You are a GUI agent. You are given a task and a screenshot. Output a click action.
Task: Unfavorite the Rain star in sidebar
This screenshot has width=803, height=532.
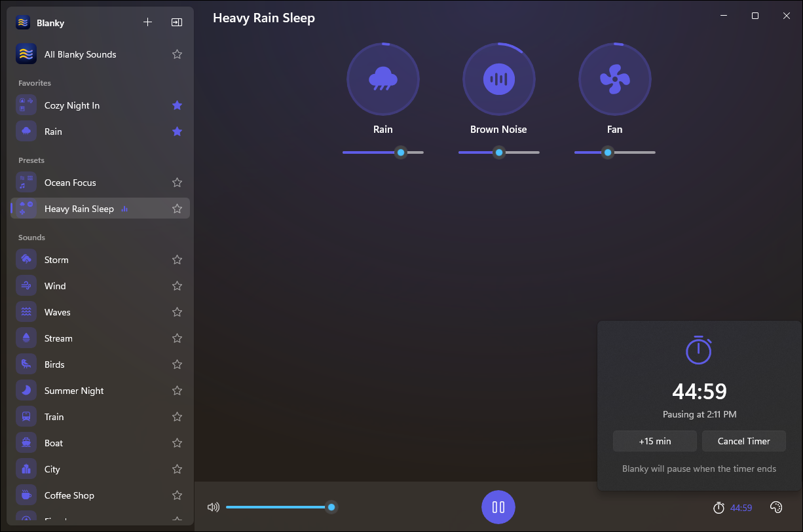[x=177, y=132]
